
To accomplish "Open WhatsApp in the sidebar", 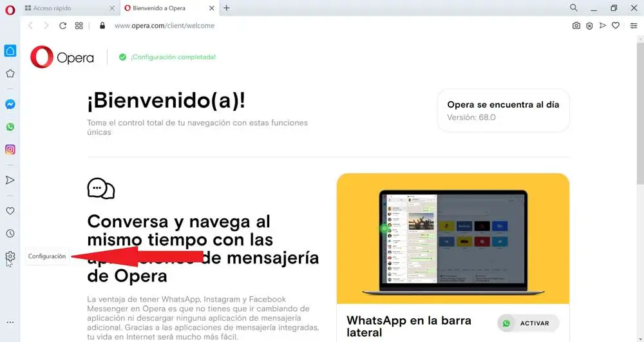I will (x=10, y=127).
